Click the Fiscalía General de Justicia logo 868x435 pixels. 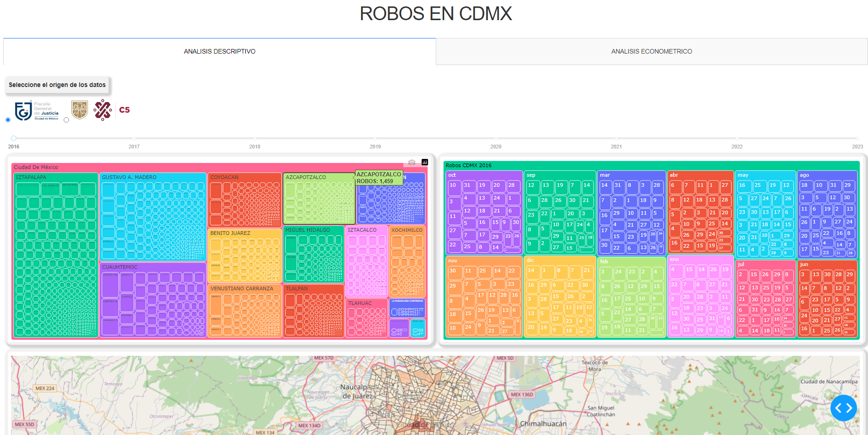click(x=37, y=111)
